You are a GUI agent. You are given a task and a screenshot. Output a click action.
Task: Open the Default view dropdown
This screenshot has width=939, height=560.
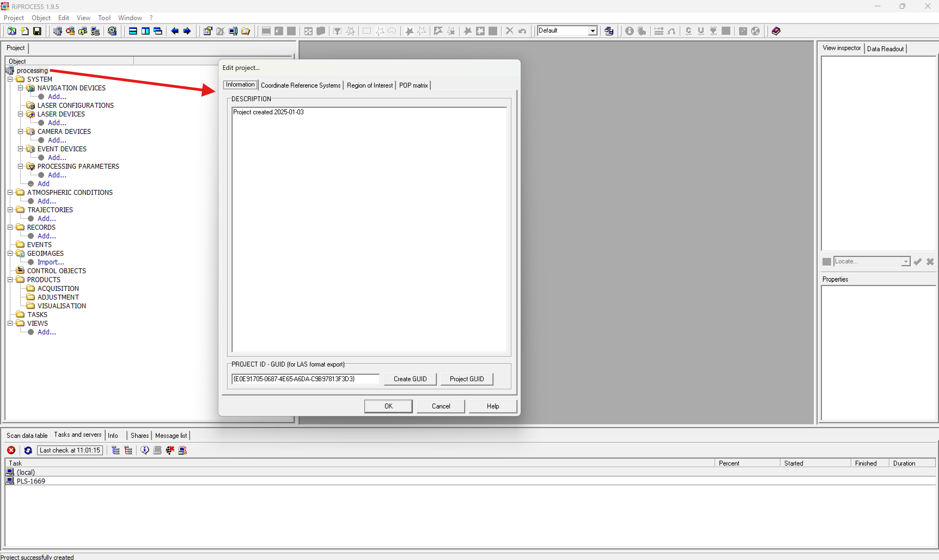click(x=593, y=31)
